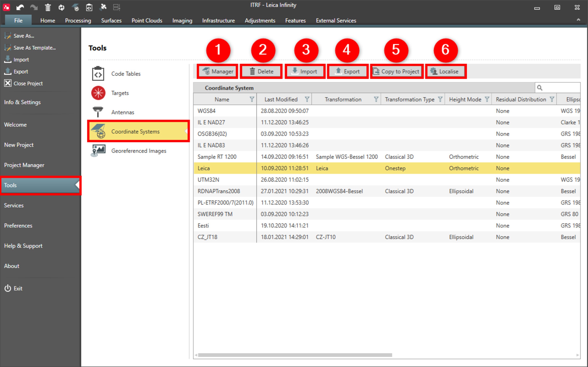Select the CZ_JT18 row
This screenshot has width=588, height=367.
[x=387, y=237]
